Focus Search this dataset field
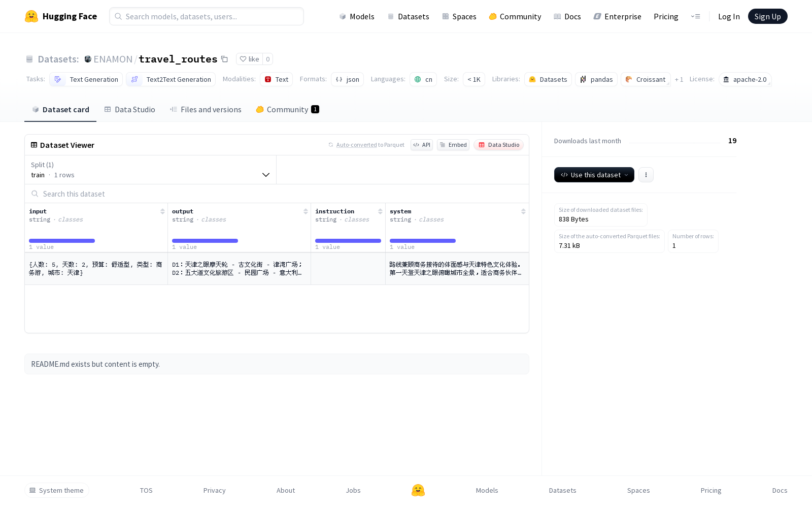812x508 pixels. pyautogui.click(x=277, y=194)
